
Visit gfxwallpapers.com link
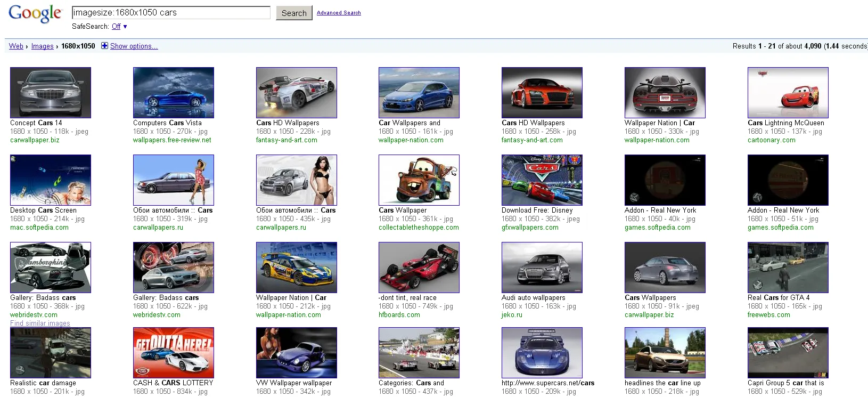(530, 228)
